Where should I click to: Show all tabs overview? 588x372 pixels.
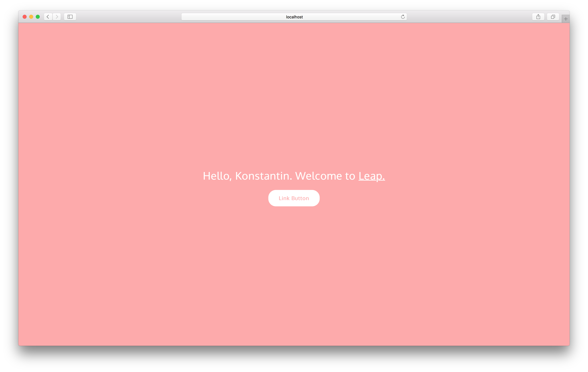[x=553, y=17]
